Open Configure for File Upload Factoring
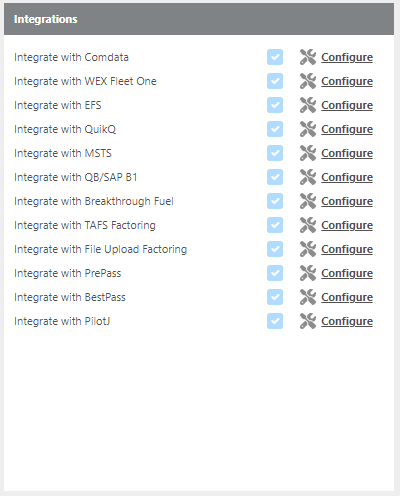Viewport: 400px width, 496px height. pyautogui.click(x=347, y=249)
